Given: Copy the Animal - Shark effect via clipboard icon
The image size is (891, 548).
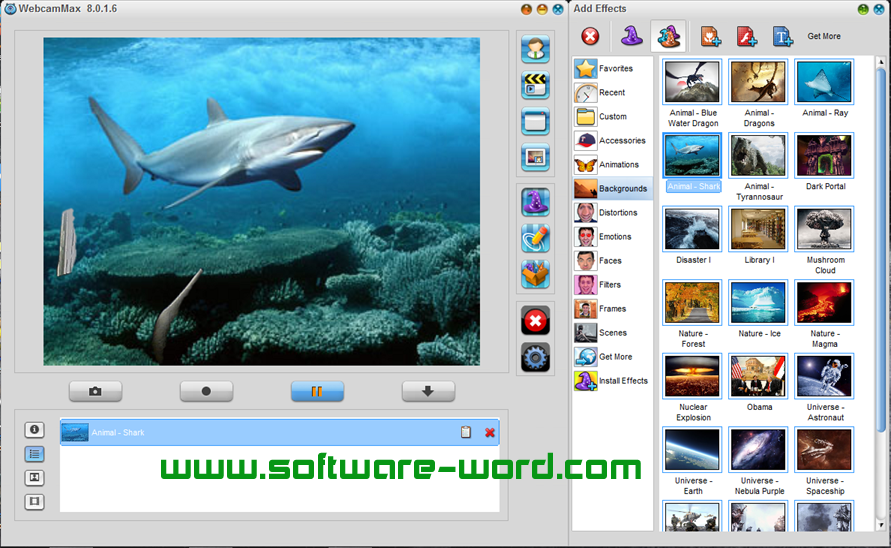Looking at the screenshot, I should (x=466, y=432).
